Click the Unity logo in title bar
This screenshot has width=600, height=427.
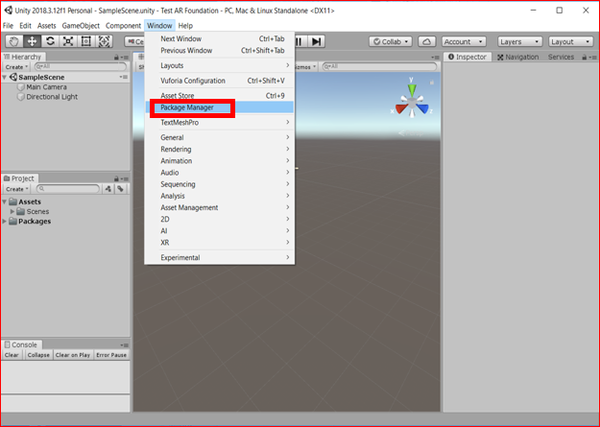point(8,10)
